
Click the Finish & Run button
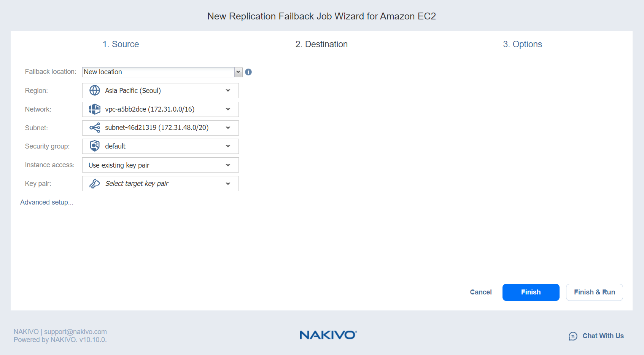point(594,292)
